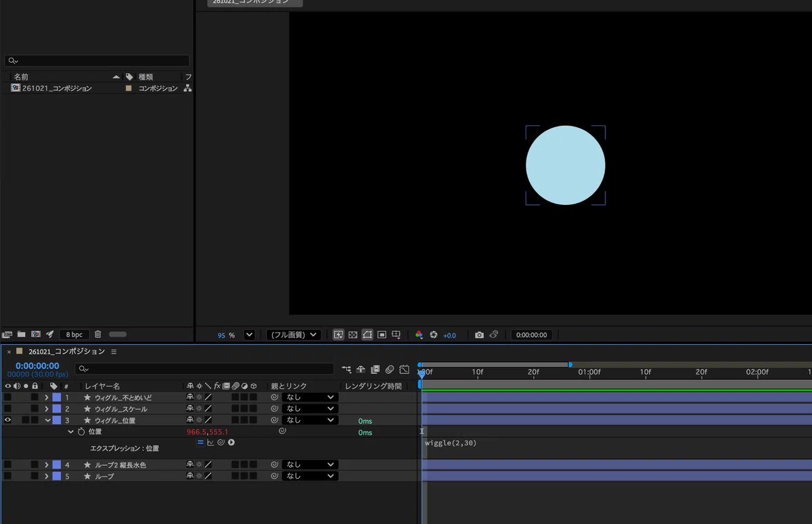Image resolution: width=812 pixels, height=524 pixels.
Task: Enable motion blur for the composition
Action: [390, 369]
